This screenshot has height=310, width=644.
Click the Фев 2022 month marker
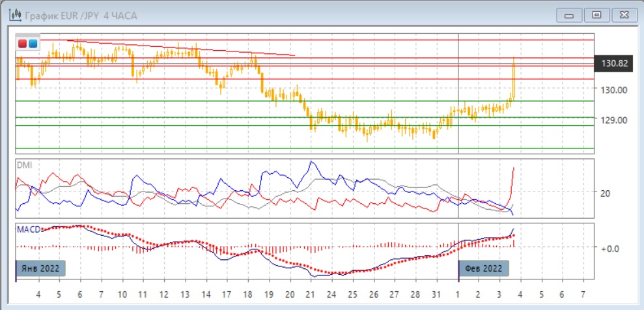click(484, 268)
